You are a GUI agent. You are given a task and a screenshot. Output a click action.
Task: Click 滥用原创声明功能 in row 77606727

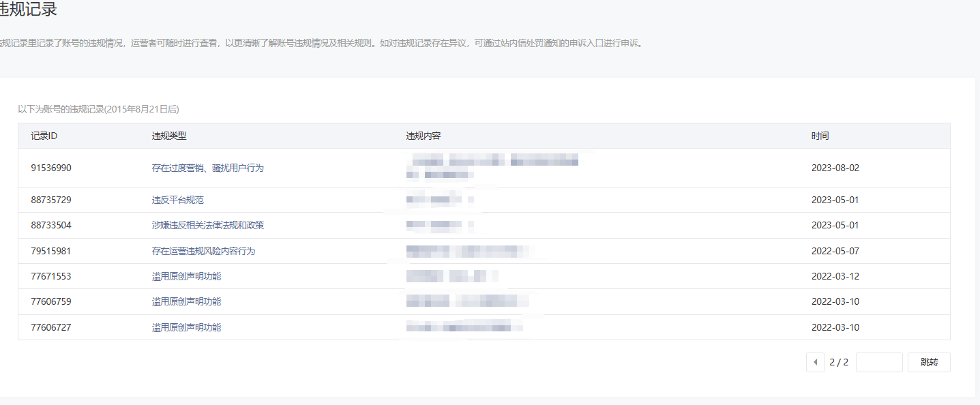coord(186,327)
